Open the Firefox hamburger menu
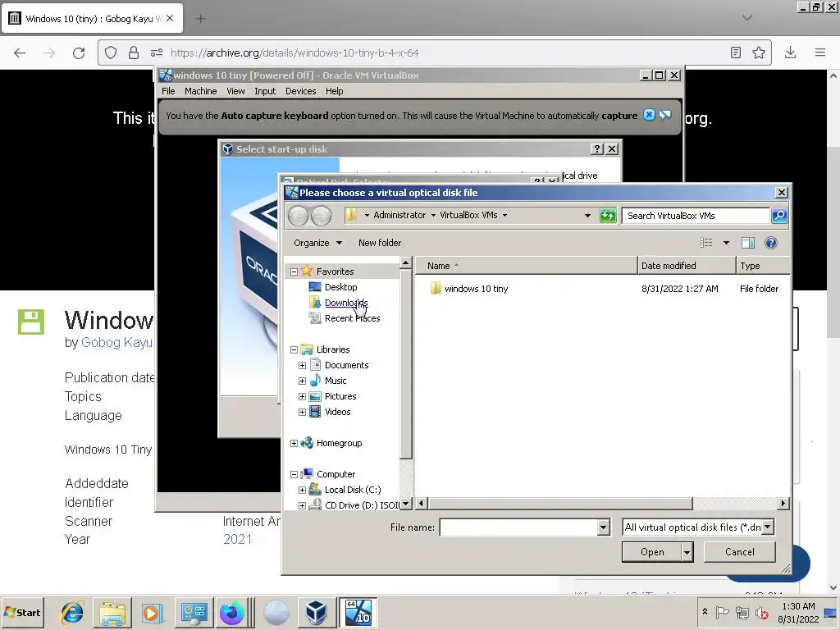 coord(820,52)
